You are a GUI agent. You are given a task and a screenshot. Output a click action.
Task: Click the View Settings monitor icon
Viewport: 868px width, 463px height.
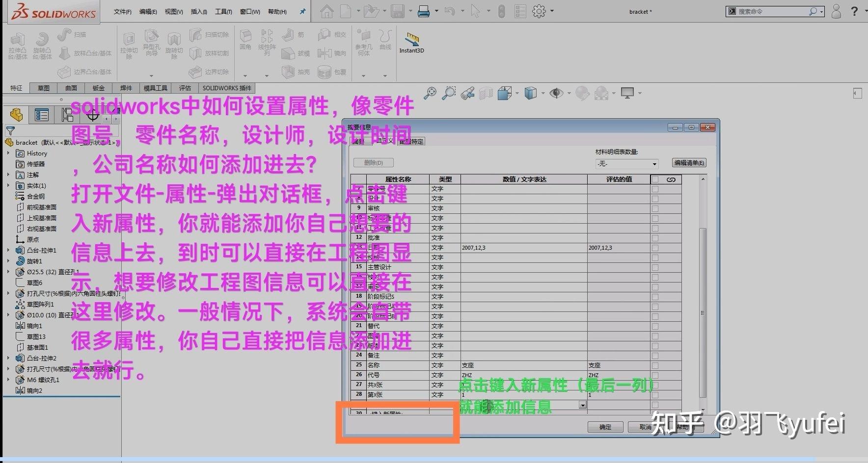627,93
